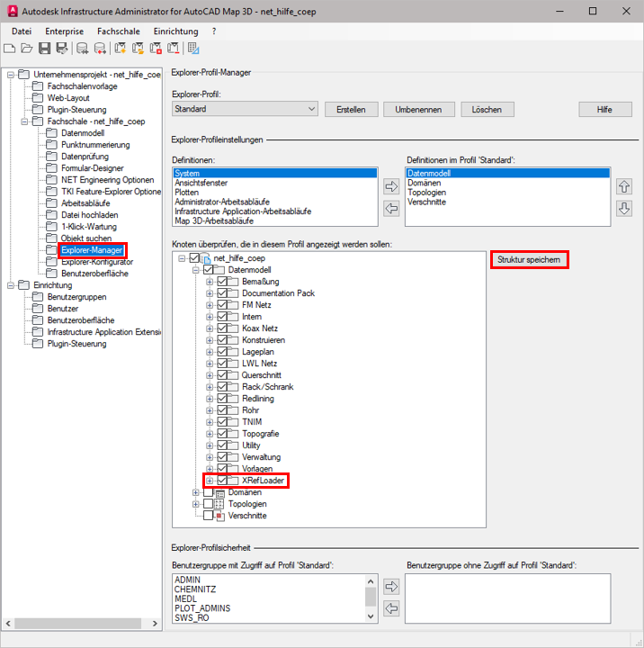Check the Topologien checkbox
644x648 pixels.
pos(208,504)
